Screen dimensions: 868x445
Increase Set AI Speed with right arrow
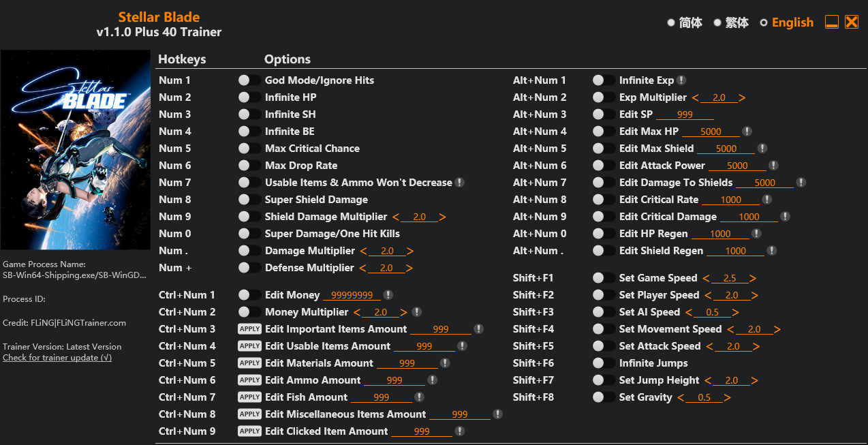click(x=736, y=312)
